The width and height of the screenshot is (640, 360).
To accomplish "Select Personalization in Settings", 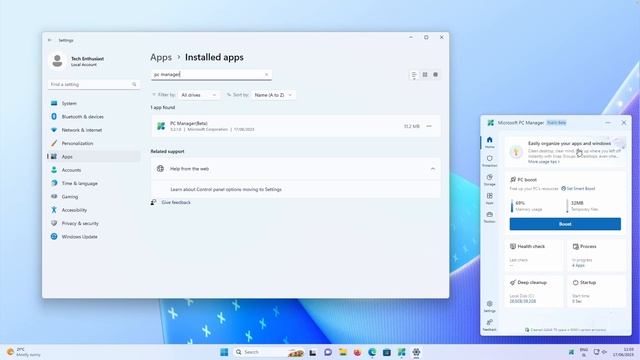I will pos(94,143).
